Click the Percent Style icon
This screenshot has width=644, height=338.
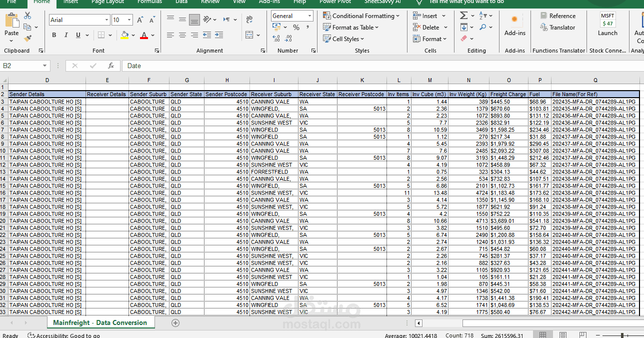[296, 28]
